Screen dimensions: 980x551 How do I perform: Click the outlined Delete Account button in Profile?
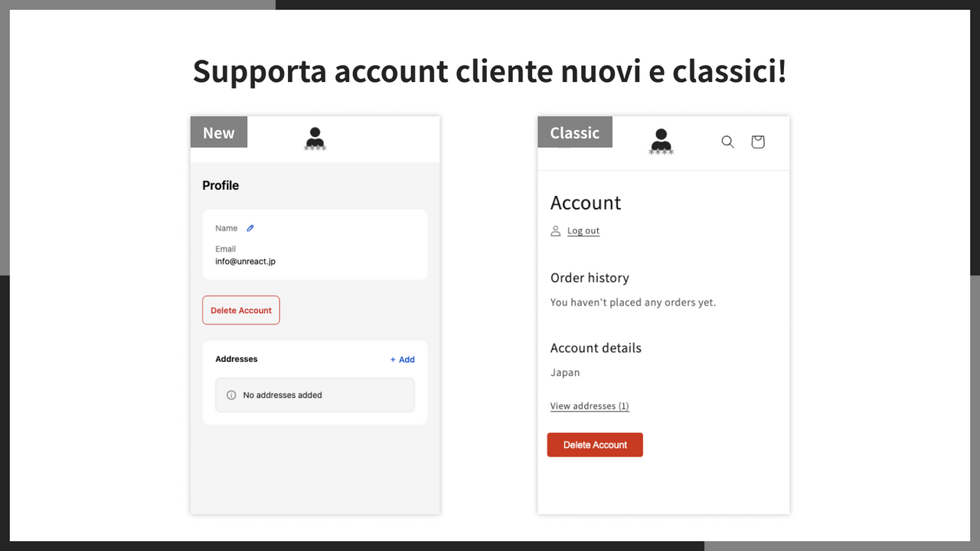coord(241,310)
